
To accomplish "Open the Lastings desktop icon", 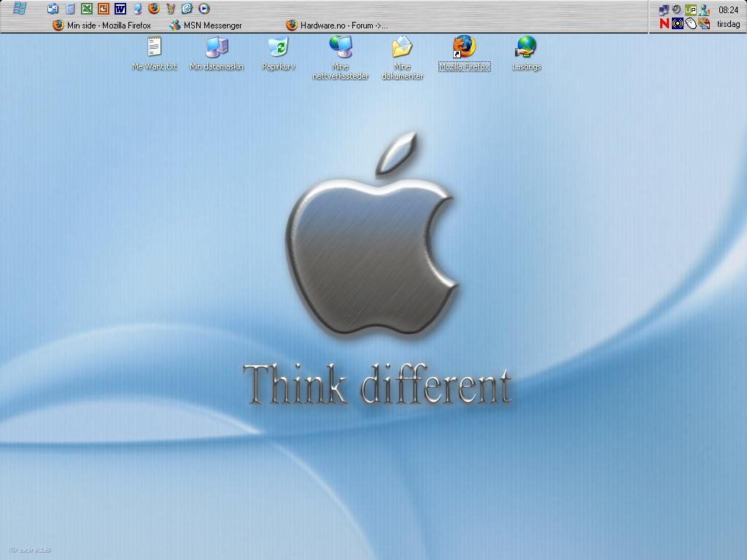I will coord(527,54).
